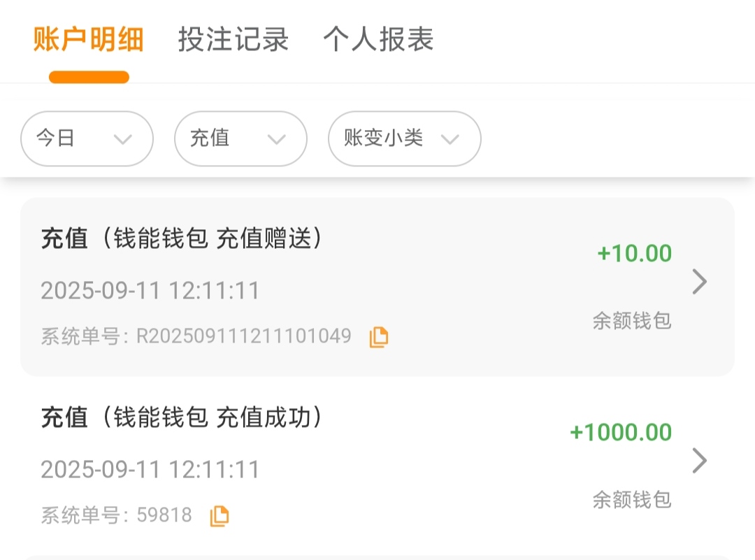The width and height of the screenshot is (755, 560).
Task: Click the chevron in the 账变小类 filter
Action: pyautogui.click(x=450, y=139)
